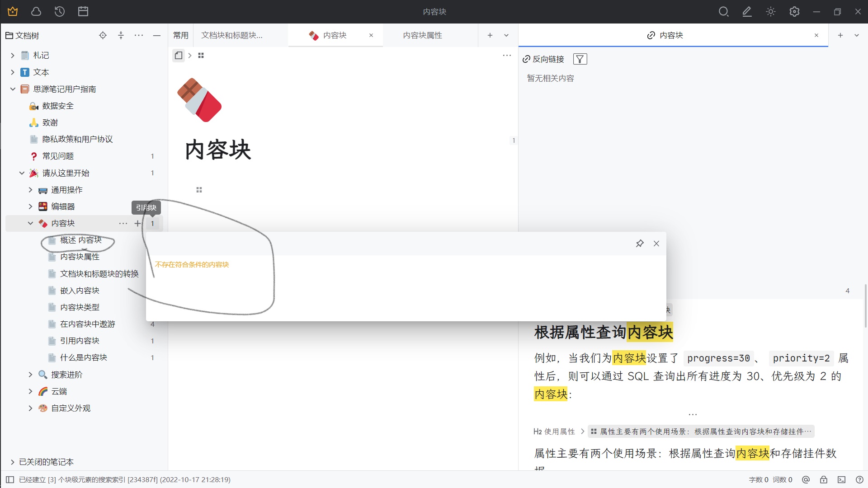Open the history clock icon
Viewport: 868px width, 488px height.
point(60,12)
